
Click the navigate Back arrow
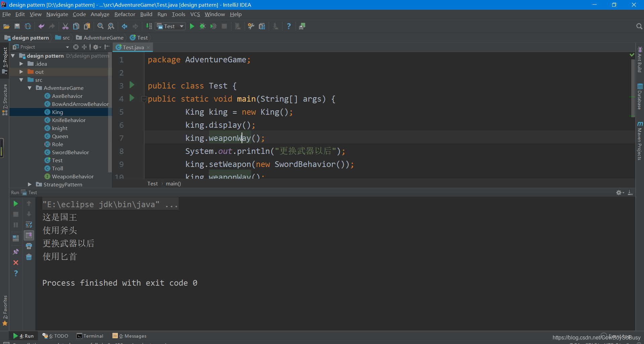tap(125, 26)
